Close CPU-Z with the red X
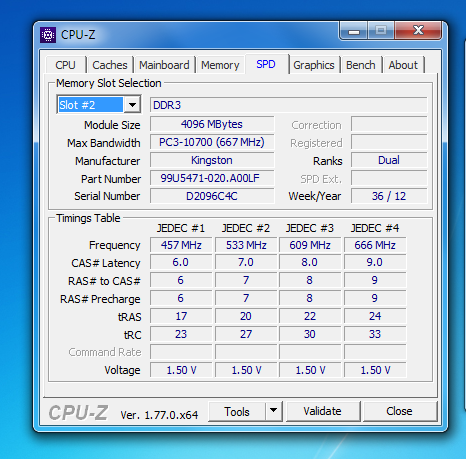 tap(418, 30)
